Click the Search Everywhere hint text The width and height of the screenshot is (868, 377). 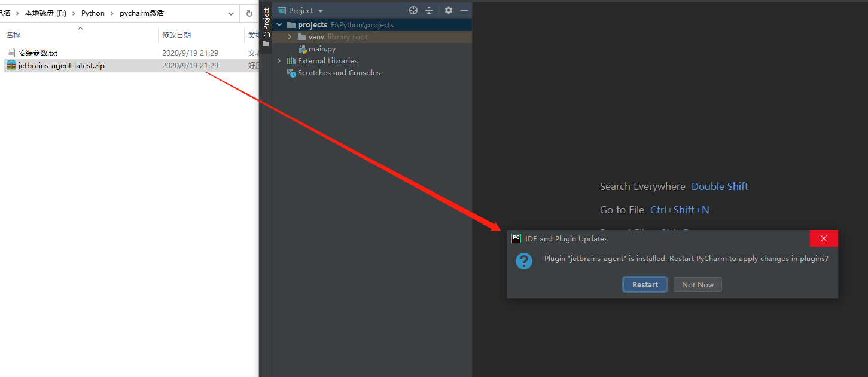642,186
